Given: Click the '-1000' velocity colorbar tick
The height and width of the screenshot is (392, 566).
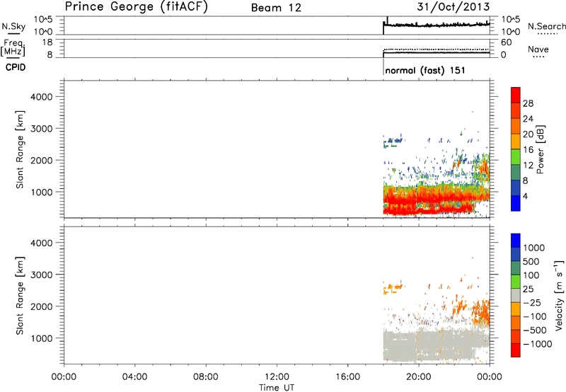Looking at the screenshot, I should (x=538, y=344).
